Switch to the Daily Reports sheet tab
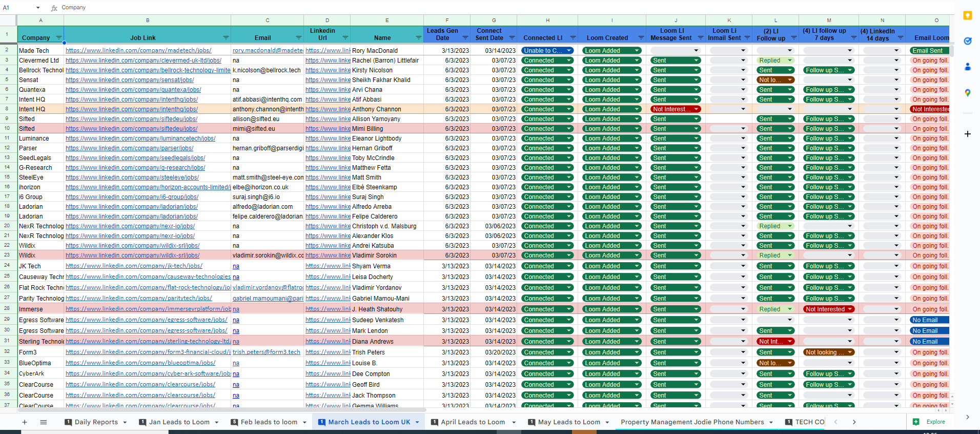 pyautogui.click(x=96, y=422)
